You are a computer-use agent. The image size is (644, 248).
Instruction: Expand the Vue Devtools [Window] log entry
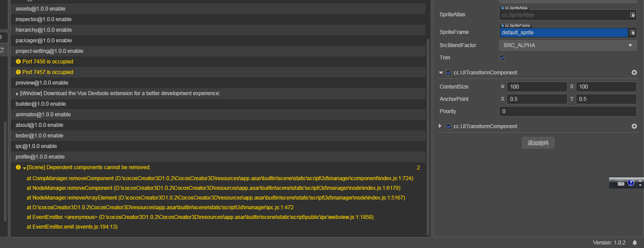pos(17,94)
